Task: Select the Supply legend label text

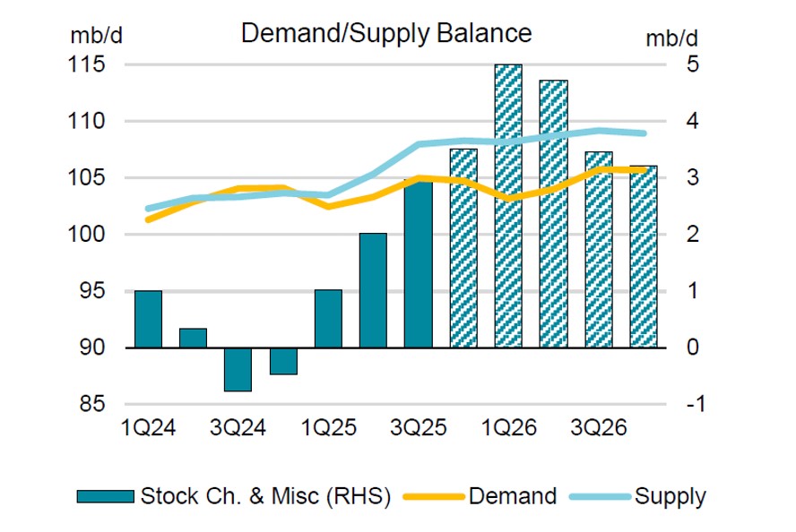Action: [x=670, y=496]
